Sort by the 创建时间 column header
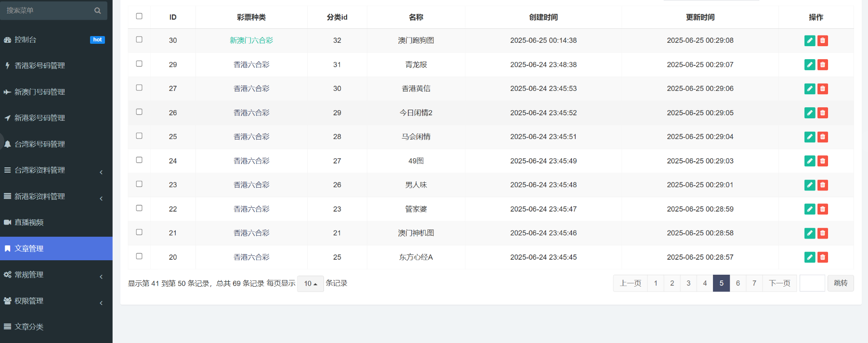 click(543, 17)
